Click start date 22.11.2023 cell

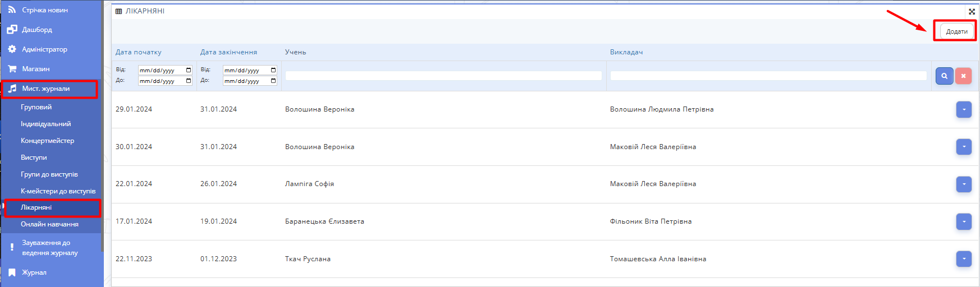click(134, 259)
